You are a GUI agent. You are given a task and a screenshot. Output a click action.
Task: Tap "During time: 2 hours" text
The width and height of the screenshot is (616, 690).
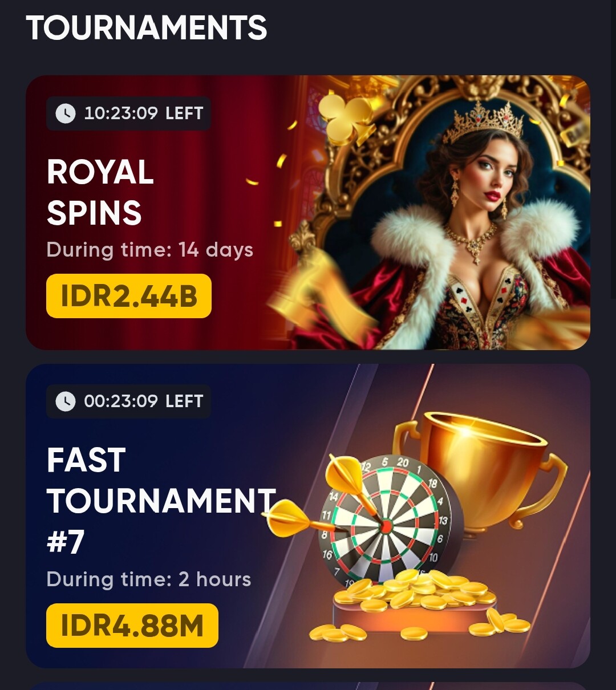click(x=149, y=579)
